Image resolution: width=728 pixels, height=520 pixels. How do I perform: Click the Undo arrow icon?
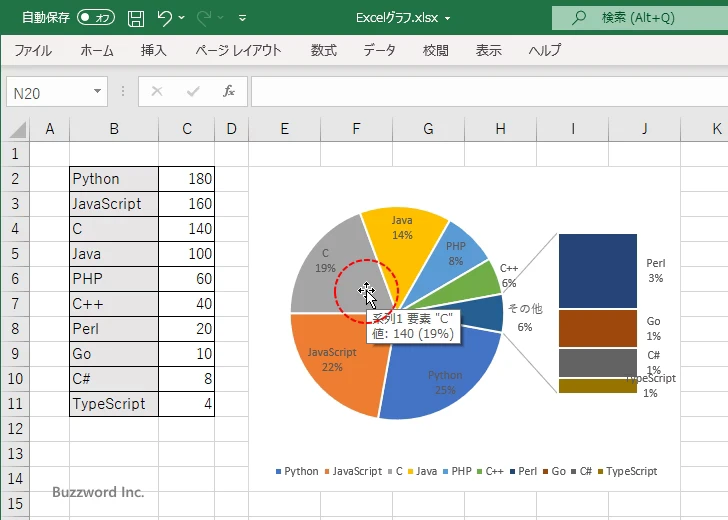pos(166,18)
